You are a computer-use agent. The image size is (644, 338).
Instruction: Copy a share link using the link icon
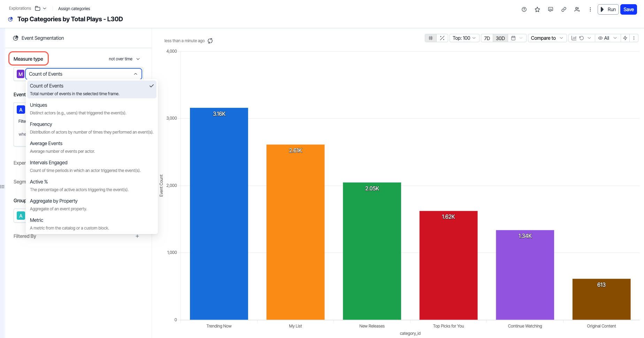click(563, 9)
